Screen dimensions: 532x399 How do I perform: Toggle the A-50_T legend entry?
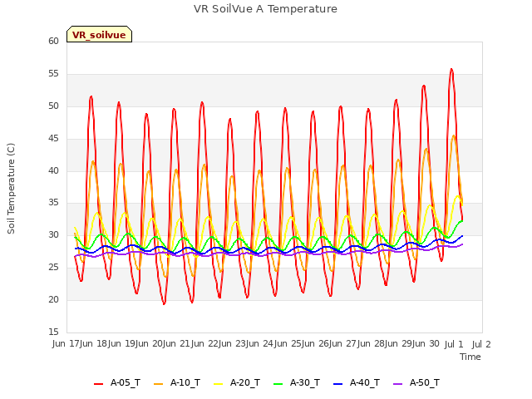416,382
